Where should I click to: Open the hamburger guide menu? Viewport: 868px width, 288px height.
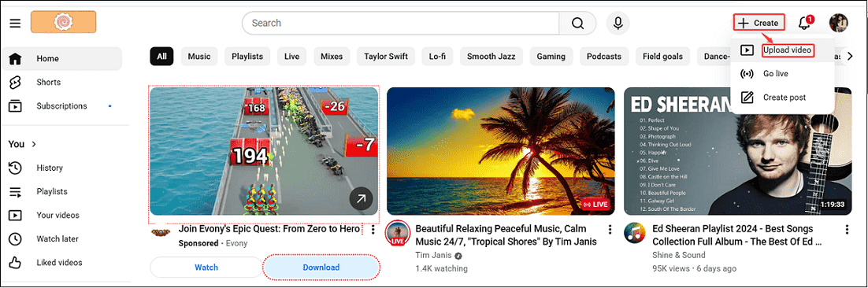(15, 24)
